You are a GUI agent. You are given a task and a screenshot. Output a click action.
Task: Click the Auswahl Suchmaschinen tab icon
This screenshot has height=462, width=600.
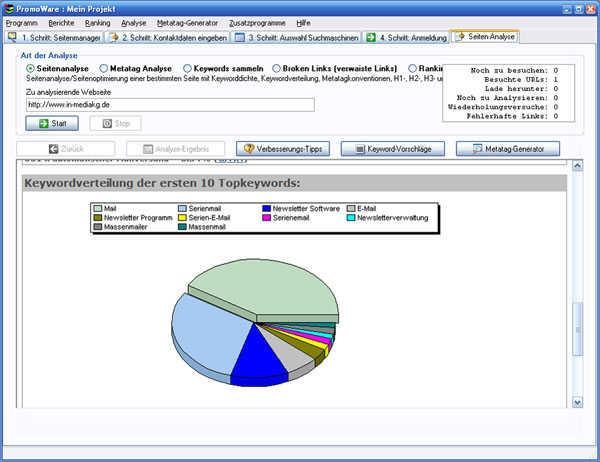[x=240, y=38]
